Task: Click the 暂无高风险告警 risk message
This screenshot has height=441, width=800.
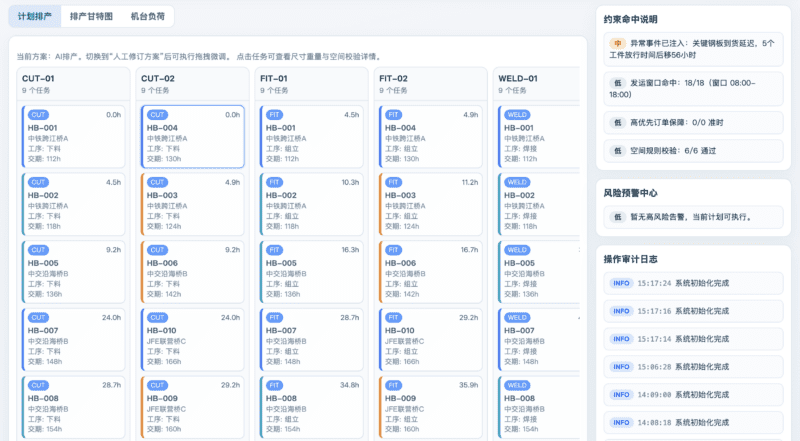Action: (693, 217)
